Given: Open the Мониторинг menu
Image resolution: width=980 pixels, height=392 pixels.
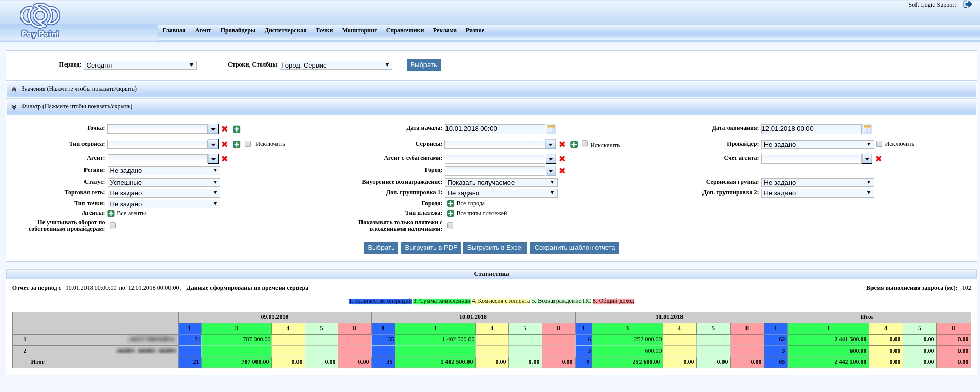Looking at the screenshot, I should [359, 30].
